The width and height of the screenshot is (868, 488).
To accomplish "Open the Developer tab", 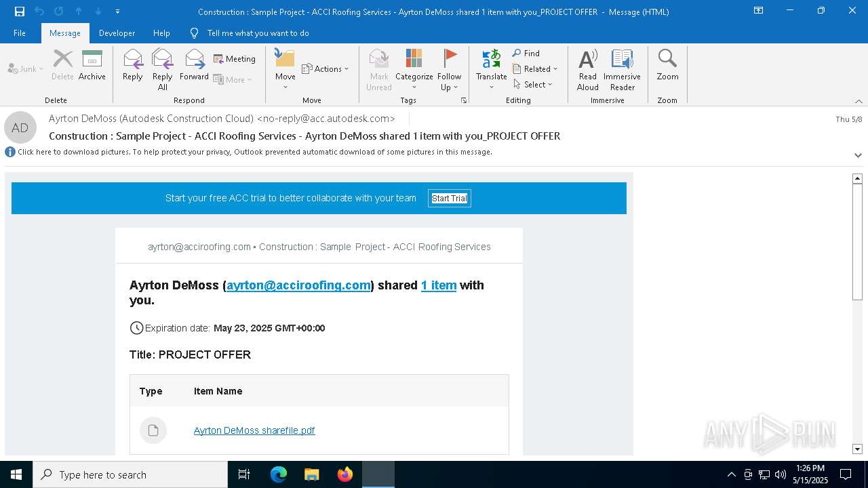I will (x=117, y=33).
